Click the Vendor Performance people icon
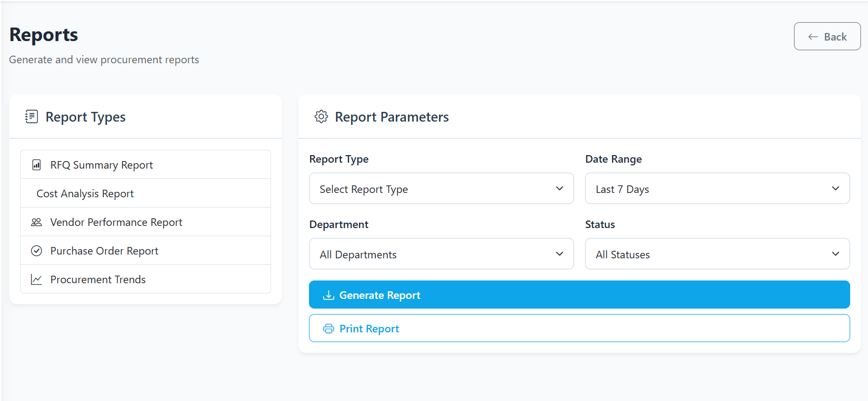Screen dimensions: 868x401 [36, 222]
